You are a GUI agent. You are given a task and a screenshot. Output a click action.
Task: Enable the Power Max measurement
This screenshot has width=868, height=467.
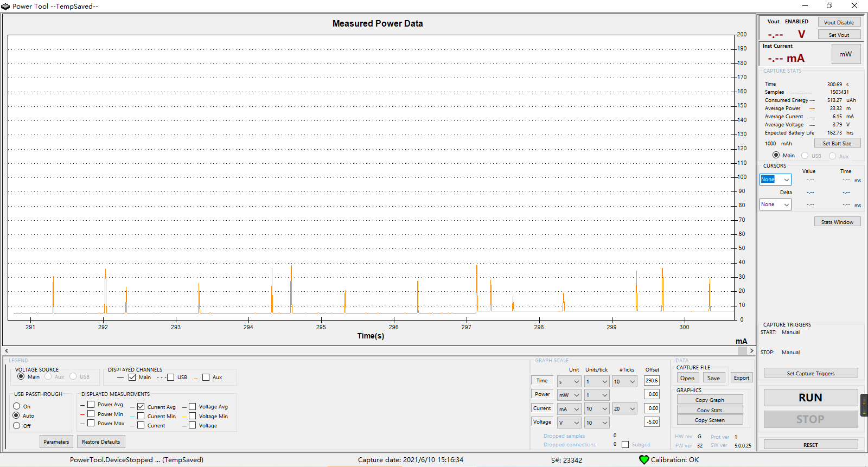click(x=91, y=423)
